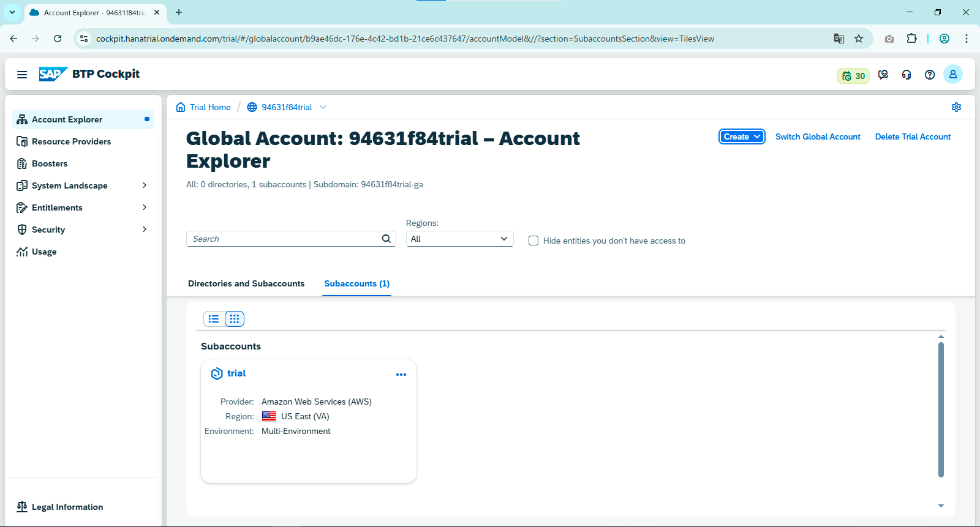Image resolution: width=980 pixels, height=527 pixels.
Task: Switch to list view of subaccounts
Action: 214,319
